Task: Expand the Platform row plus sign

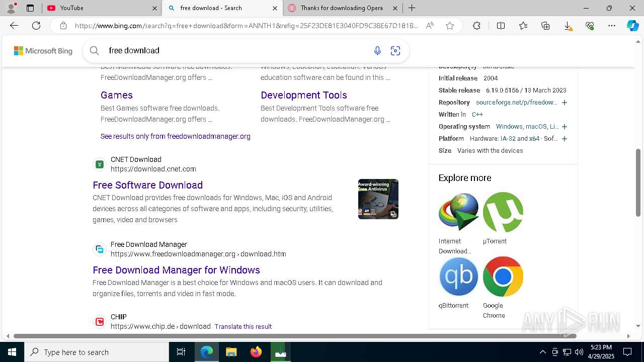Action: click(x=565, y=139)
